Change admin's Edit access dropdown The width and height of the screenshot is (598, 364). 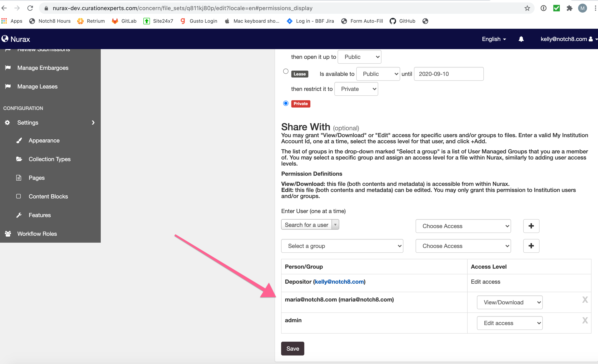510,323
